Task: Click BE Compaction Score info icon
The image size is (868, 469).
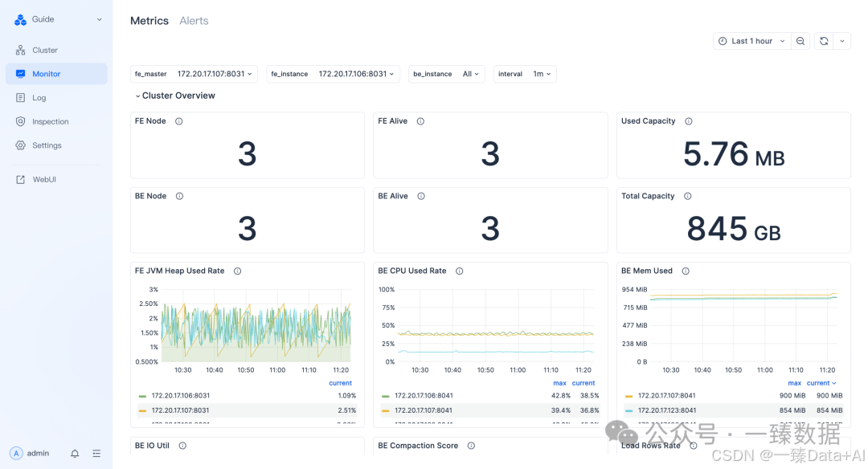Action: tap(471, 446)
